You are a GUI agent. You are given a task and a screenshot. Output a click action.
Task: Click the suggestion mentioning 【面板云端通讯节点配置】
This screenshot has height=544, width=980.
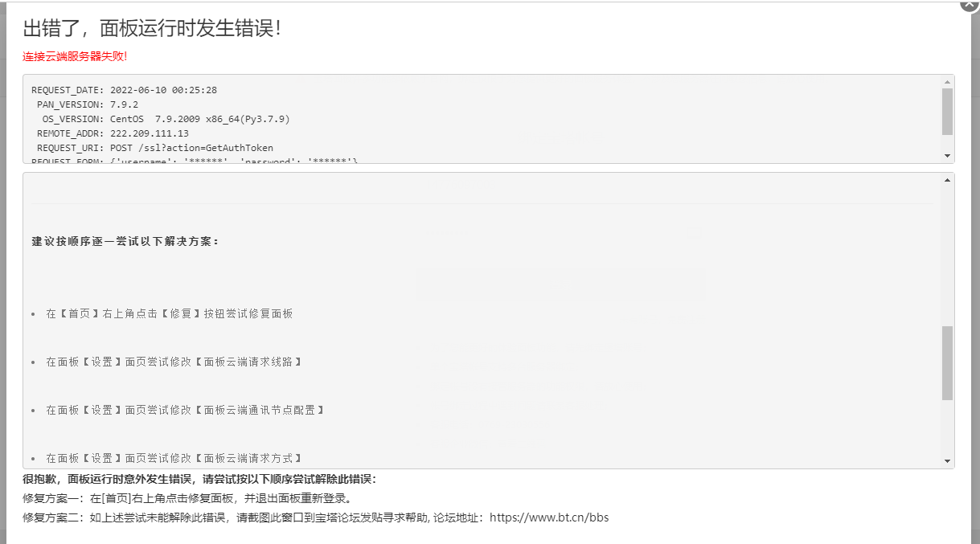coord(185,410)
